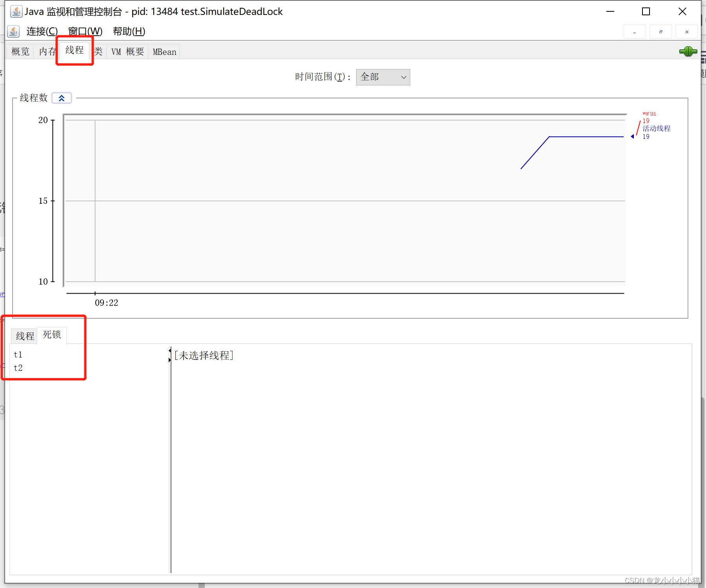The width and height of the screenshot is (706, 588).
Task: Click the Java icon in the menu bar
Action: click(13, 31)
